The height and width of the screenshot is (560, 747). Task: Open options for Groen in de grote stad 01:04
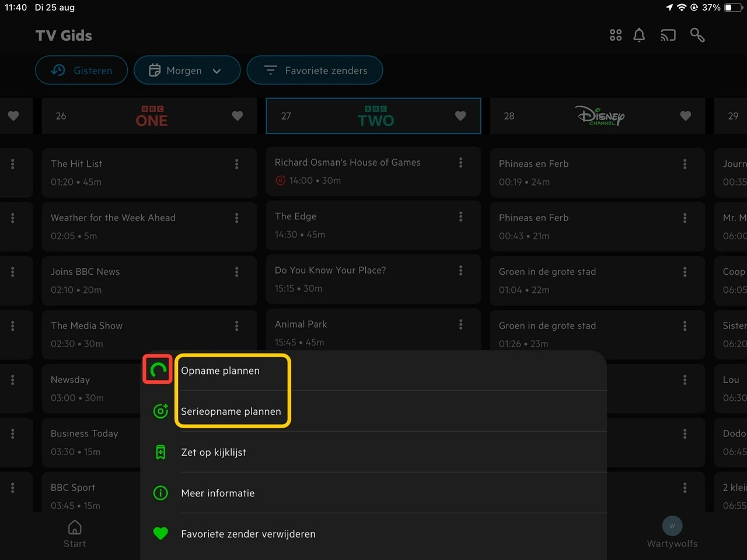685,272
